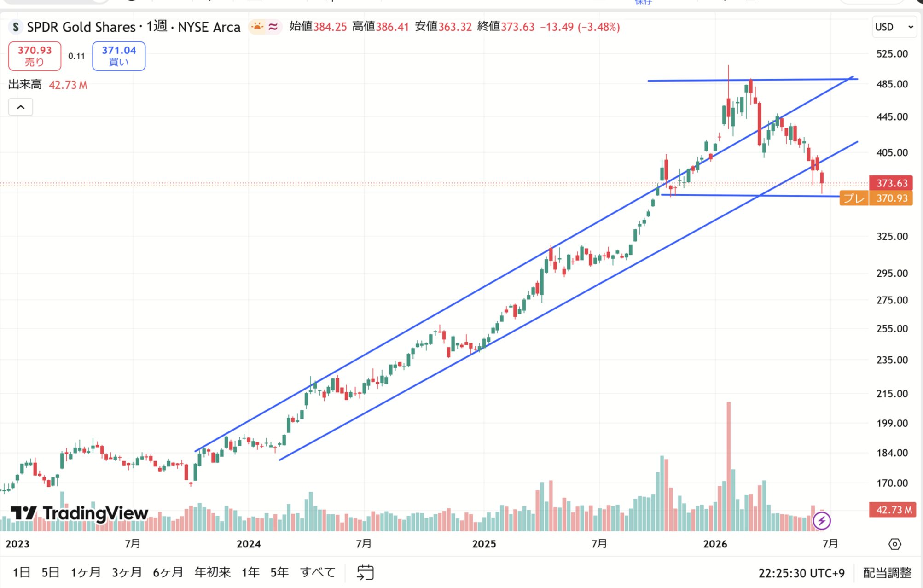Screen dimensions: 923x588
Task: Click the 2025 label on the time axis
Action: tap(484, 544)
